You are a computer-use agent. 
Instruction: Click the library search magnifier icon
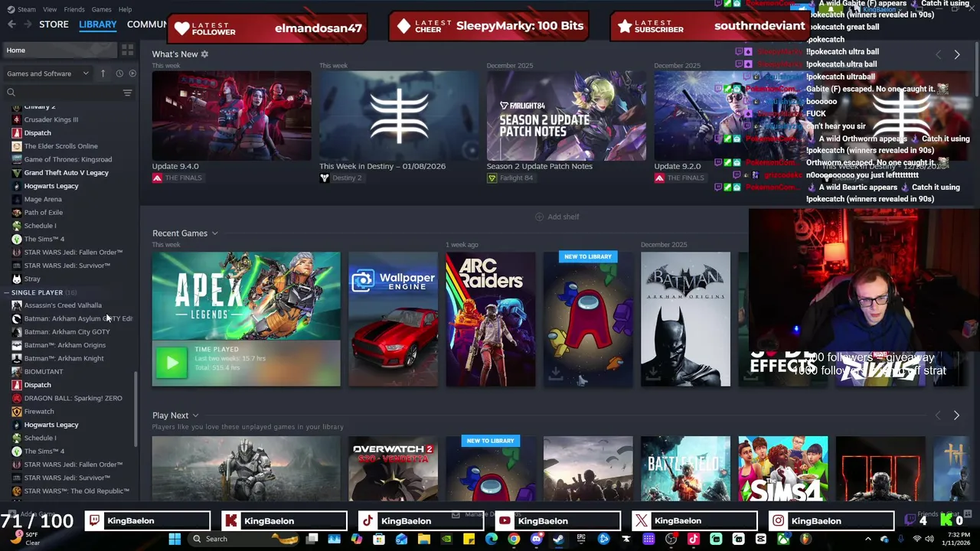[x=11, y=93]
